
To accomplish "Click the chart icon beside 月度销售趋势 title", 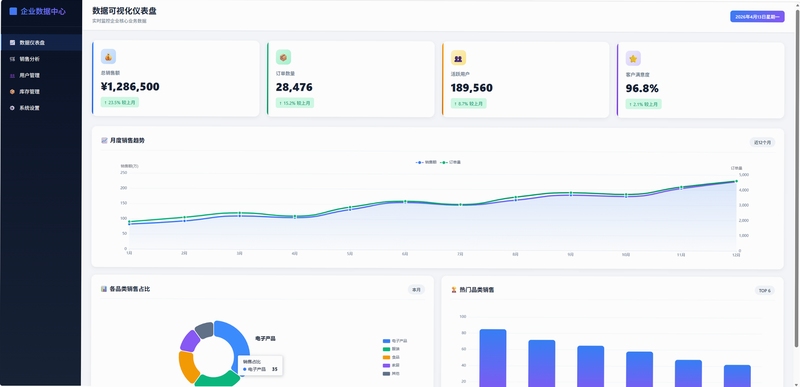I will point(104,140).
